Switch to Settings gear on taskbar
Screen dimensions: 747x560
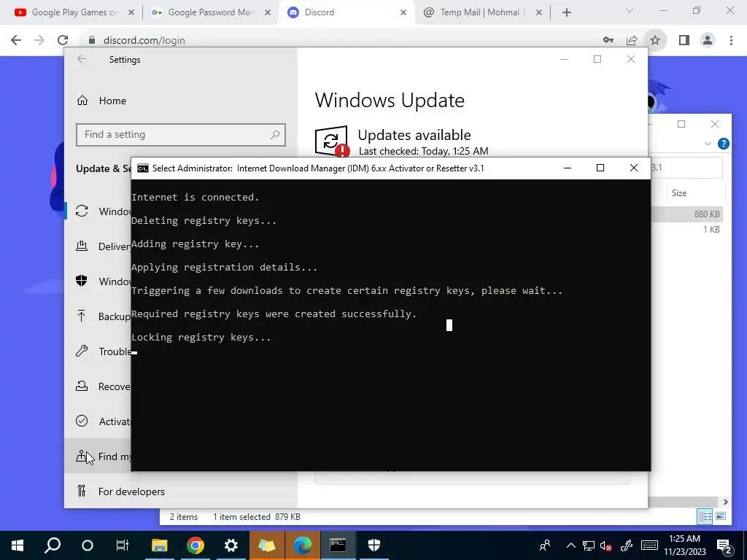231,545
